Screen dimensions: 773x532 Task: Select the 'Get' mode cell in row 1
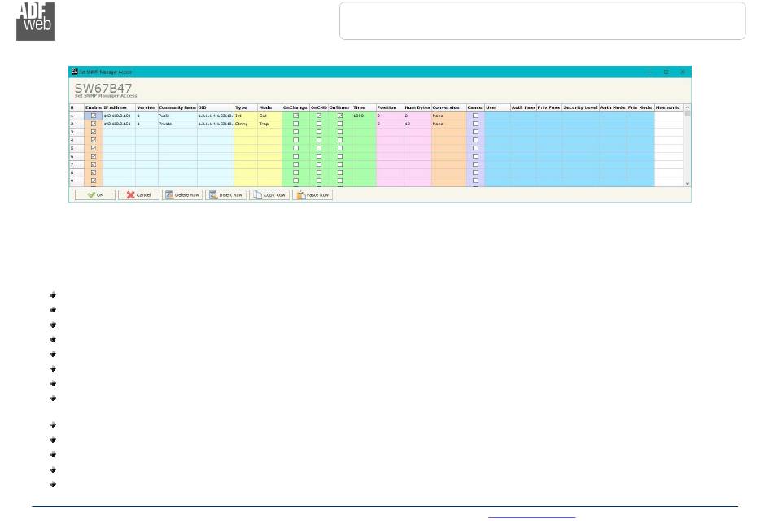(x=269, y=116)
